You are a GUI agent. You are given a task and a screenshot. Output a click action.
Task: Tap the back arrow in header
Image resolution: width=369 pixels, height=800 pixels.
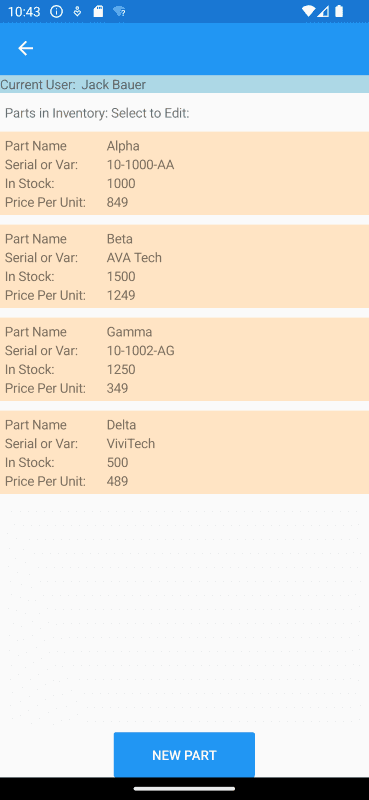pyautogui.click(x=25, y=48)
